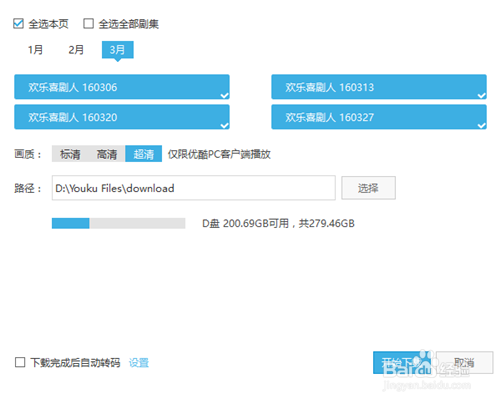Screen dimensions: 500x403
Task: Select the 3月 tab
Action: click(x=118, y=50)
